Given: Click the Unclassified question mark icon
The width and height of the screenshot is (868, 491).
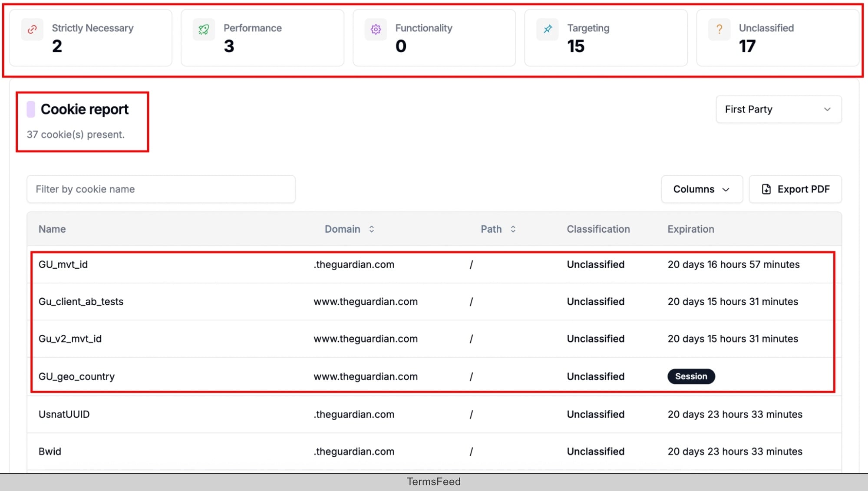Looking at the screenshot, I should [719, 29].
